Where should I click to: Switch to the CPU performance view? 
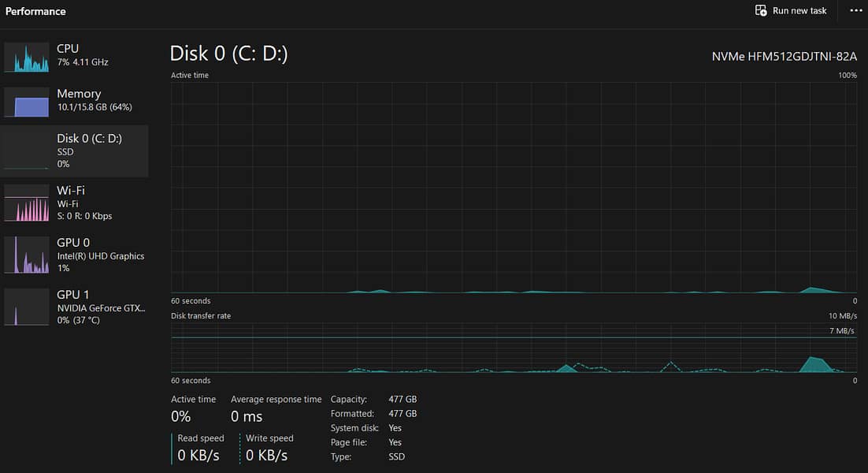pos(82,54)
